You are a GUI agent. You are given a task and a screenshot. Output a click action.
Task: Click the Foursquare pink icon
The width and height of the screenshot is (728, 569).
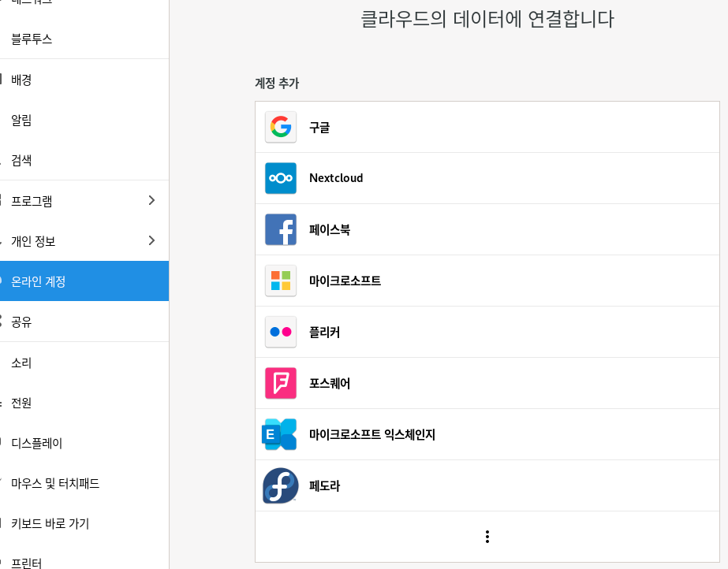tap(281, 383)
